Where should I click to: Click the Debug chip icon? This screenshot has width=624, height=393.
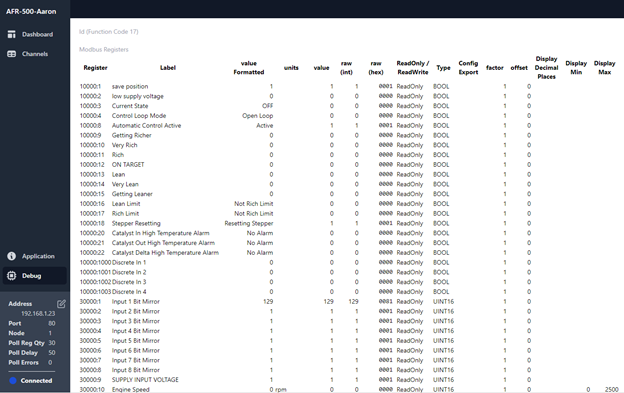(x=12, y=276)
